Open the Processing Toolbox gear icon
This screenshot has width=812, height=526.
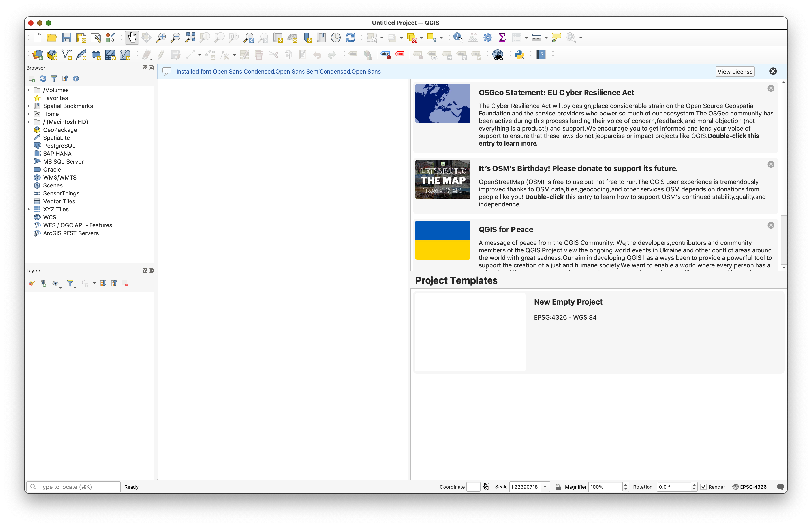point(488,38)
